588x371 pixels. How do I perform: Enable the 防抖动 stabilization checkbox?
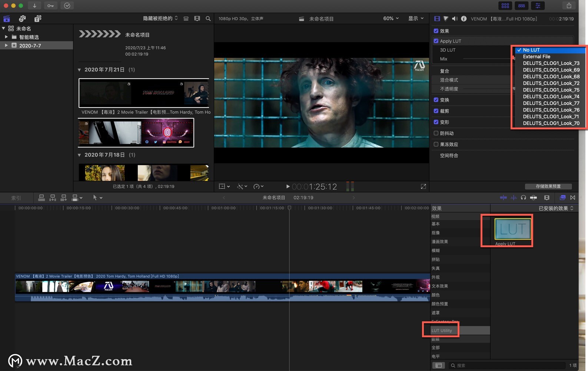436,133
